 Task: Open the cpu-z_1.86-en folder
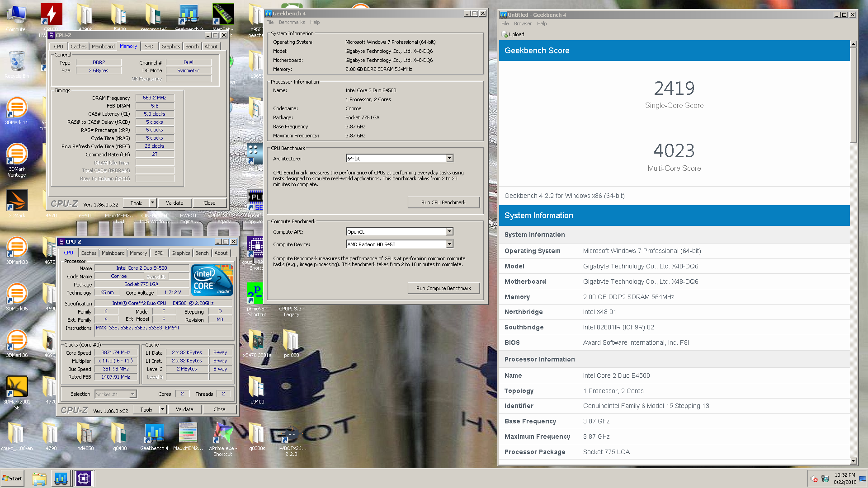pyautogui.click(x=17, y=437)
